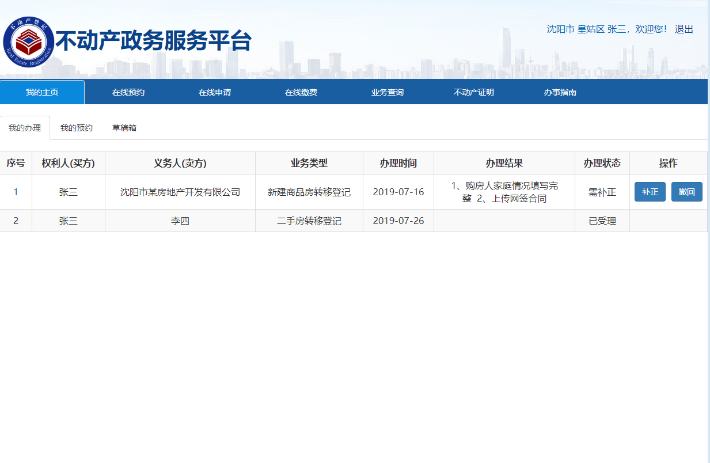Click the 退出 logout link

point(684,29)
